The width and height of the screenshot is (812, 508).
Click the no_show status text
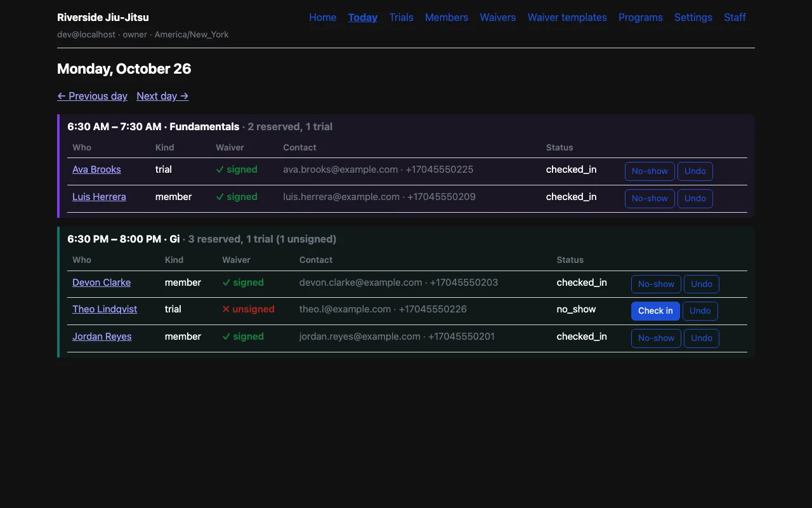click(576, 309)
